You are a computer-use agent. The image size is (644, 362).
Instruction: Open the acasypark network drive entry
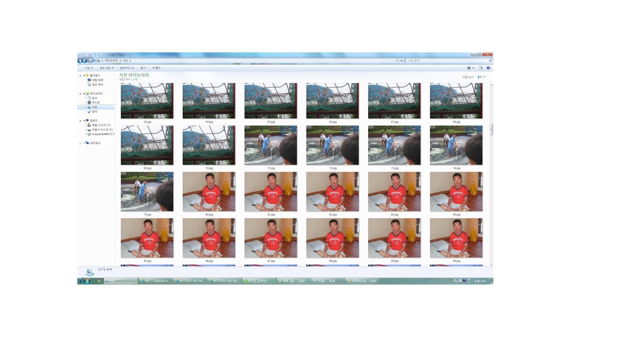103,134
